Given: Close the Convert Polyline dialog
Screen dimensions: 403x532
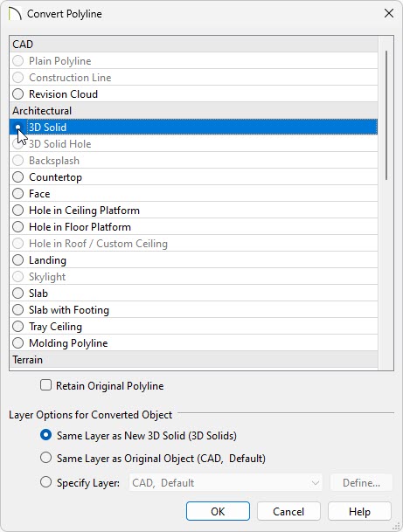Looking at the screenshot, I should coord(389,14).
